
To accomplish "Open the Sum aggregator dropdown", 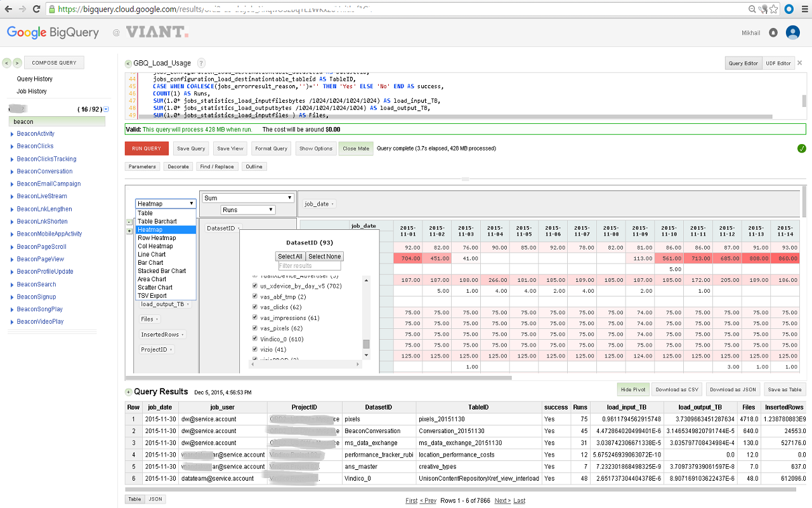I will [x=249, y=198].
